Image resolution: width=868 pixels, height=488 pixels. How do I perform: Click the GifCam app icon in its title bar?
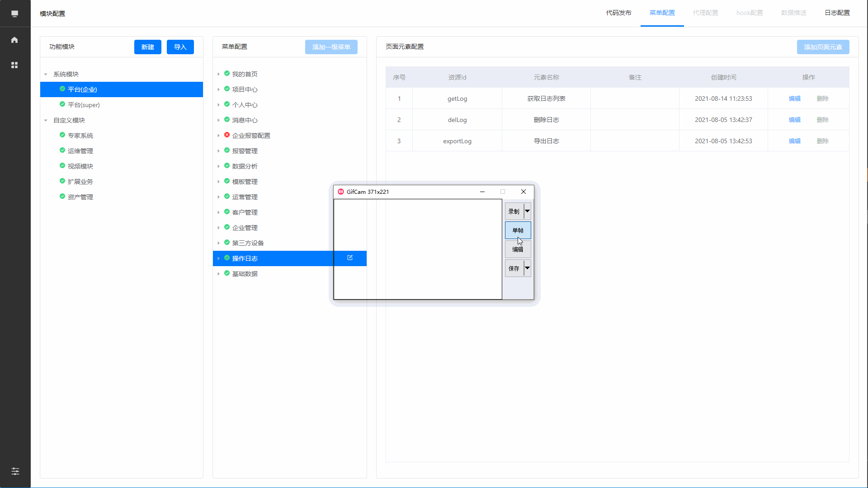click(x=341, y=192)
